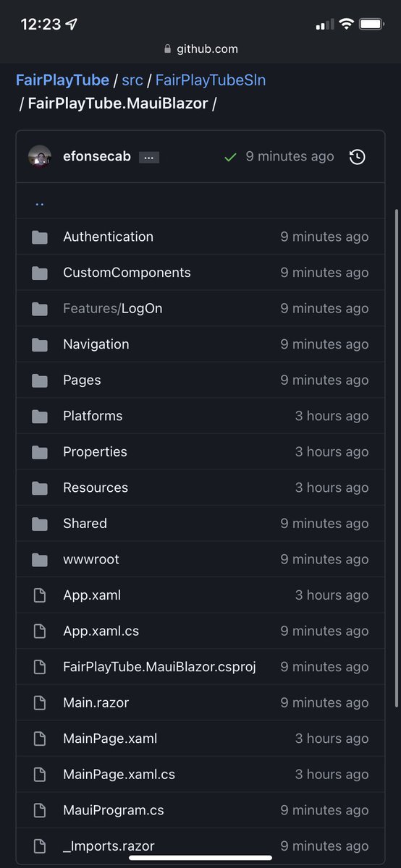Click the Main.razor file icon
The width and height of the screenshot is (401, 868).
point(40,702)
